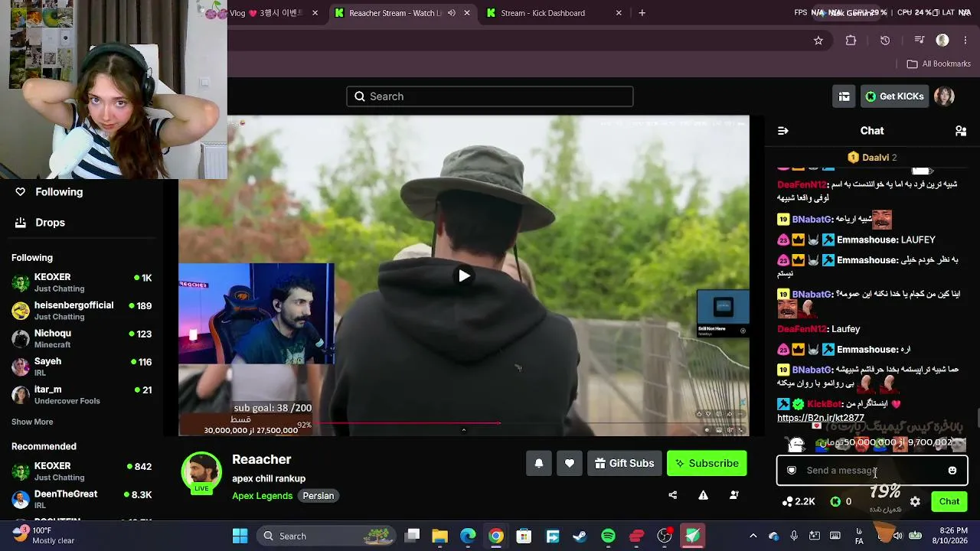Open File Explorer from taskbar
Image resolution: width=980 pixels, height=551 pixels.
(439, 536)
